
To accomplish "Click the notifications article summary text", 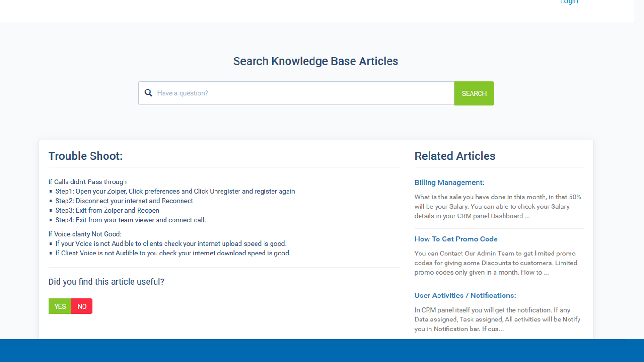I will pos(497,320).
